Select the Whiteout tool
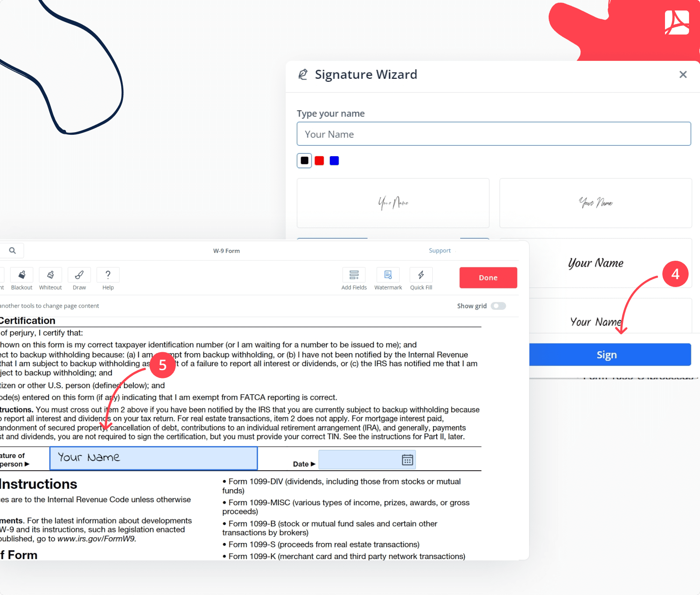The image size is (700, 595). pyautogui.click(x=50, y=279)
